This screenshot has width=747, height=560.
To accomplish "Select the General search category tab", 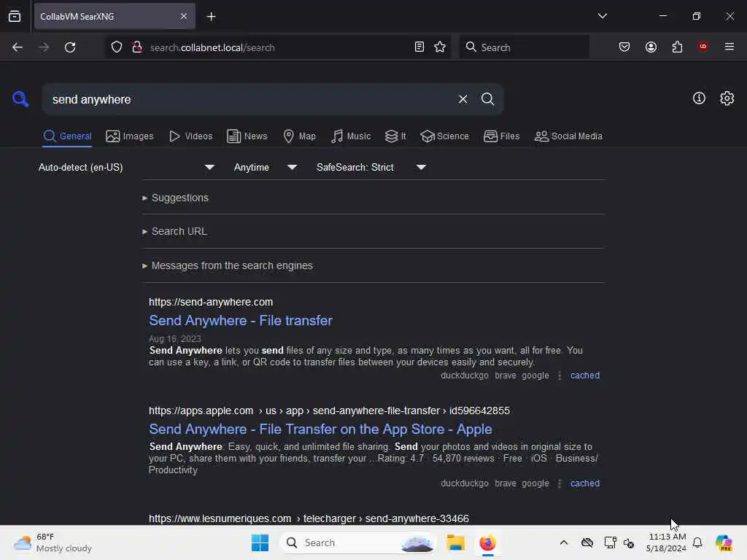I will click(67, 136).
